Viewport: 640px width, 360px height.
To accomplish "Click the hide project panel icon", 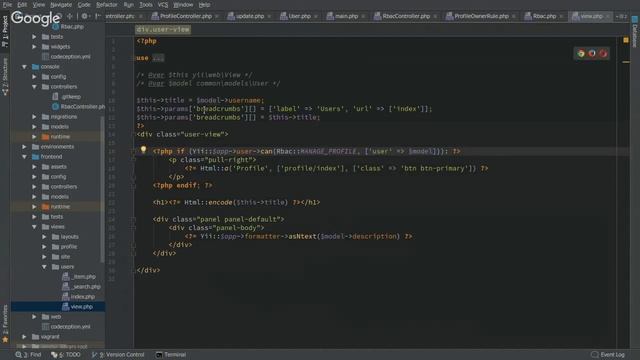I will (98, 16).
